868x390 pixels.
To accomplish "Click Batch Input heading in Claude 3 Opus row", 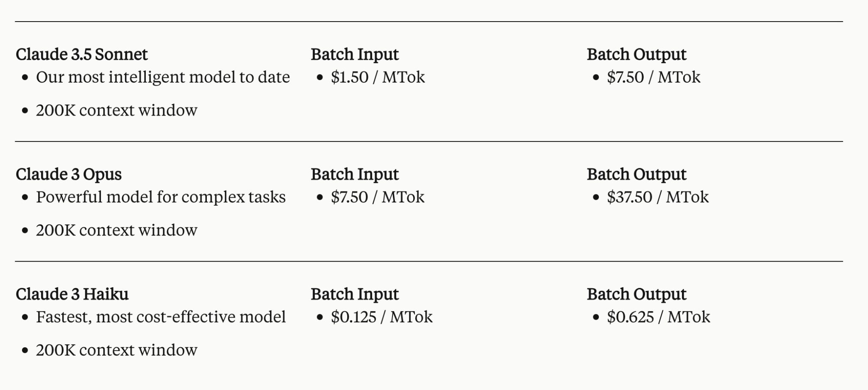I will click(355, 174).
